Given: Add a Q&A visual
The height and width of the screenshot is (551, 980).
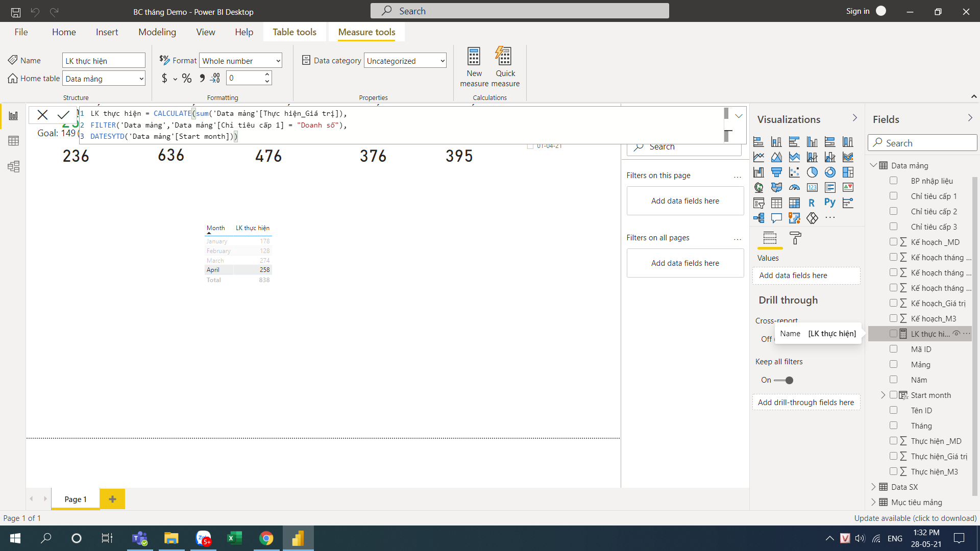Looking at the screenshot, I should pyautogui.click(x=776, y=218).
